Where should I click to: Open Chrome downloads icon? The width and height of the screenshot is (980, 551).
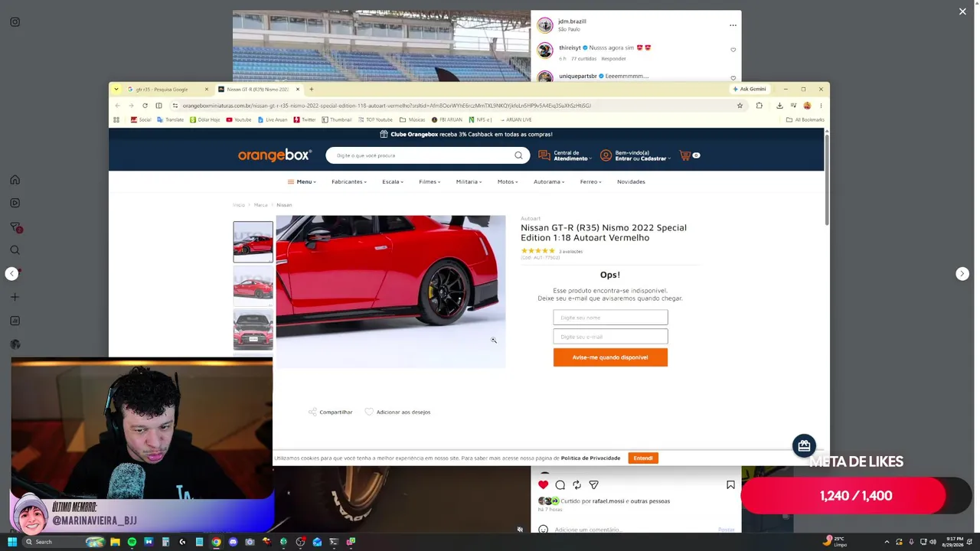(779, 106)
